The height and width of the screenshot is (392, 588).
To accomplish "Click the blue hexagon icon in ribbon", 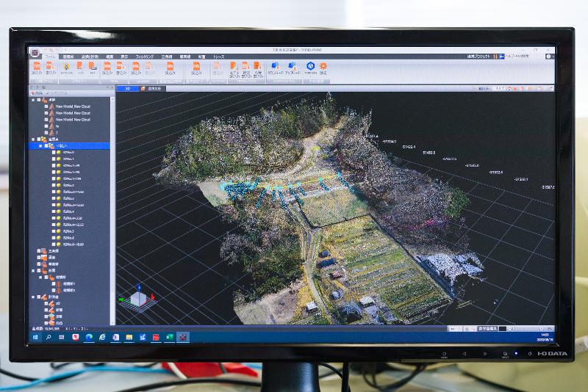I will [x=310, y=66].
